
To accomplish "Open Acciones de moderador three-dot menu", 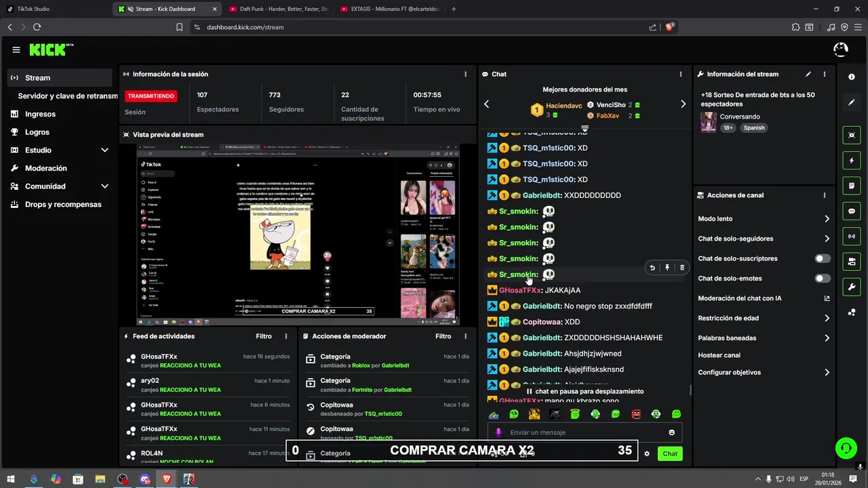I will pos(465,336).
